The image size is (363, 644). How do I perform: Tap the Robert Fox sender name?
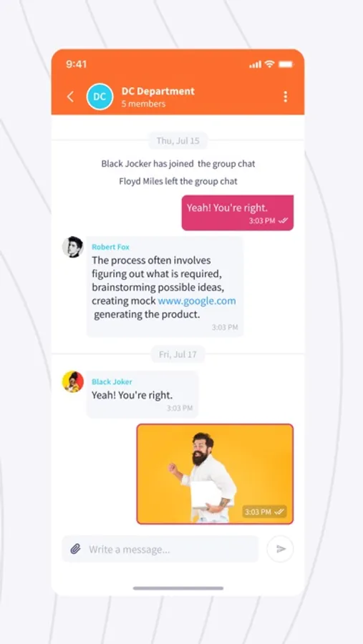click(110, 247)
